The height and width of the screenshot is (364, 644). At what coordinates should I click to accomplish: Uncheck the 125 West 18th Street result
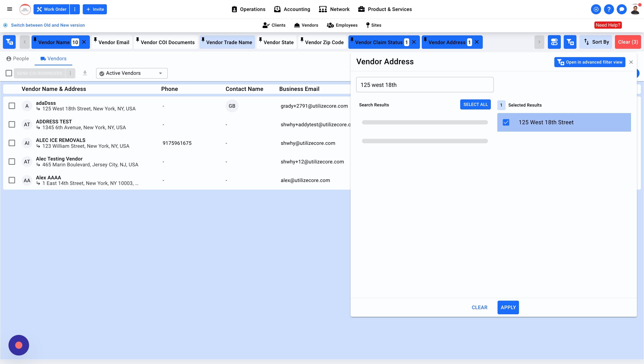click(506, 122)
